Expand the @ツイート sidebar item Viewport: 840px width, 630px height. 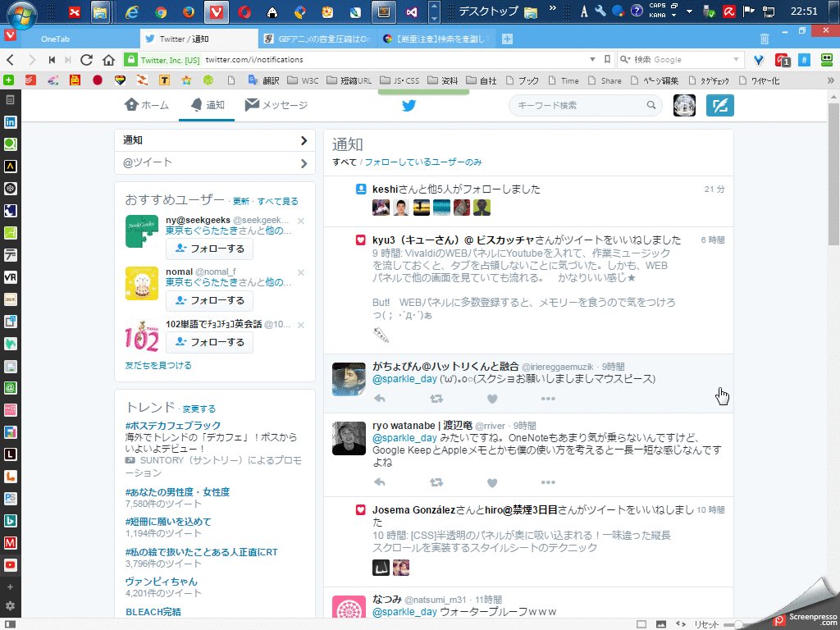click(x=214, y=163)
